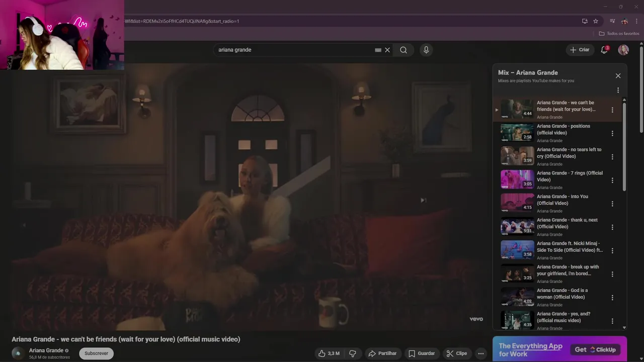Open options for no tears left to cry
The width and height of the screenshot is (644, 362).
pos(612,157)
